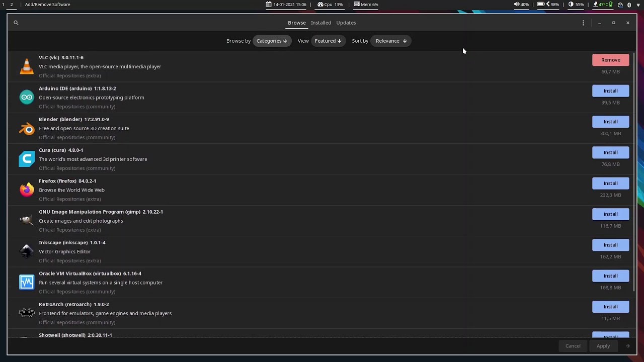Click the calendar date icon in top panel

(x=269, y=5)
